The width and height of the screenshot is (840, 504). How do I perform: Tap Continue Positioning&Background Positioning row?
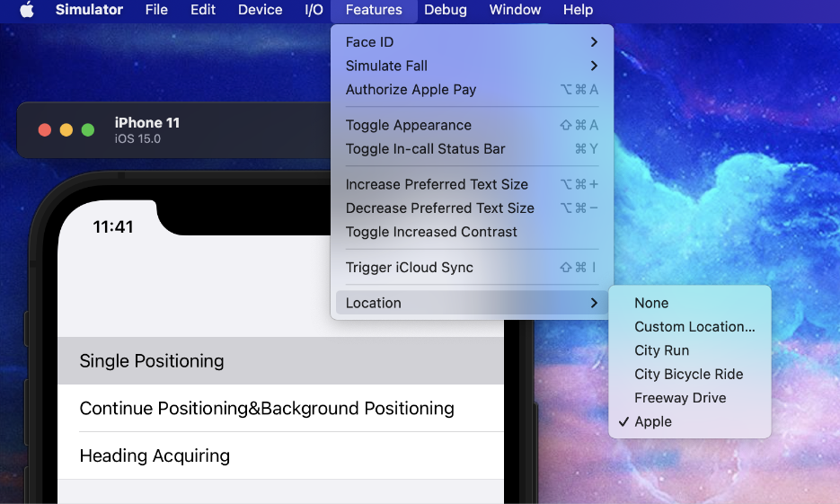click(280, 408)
